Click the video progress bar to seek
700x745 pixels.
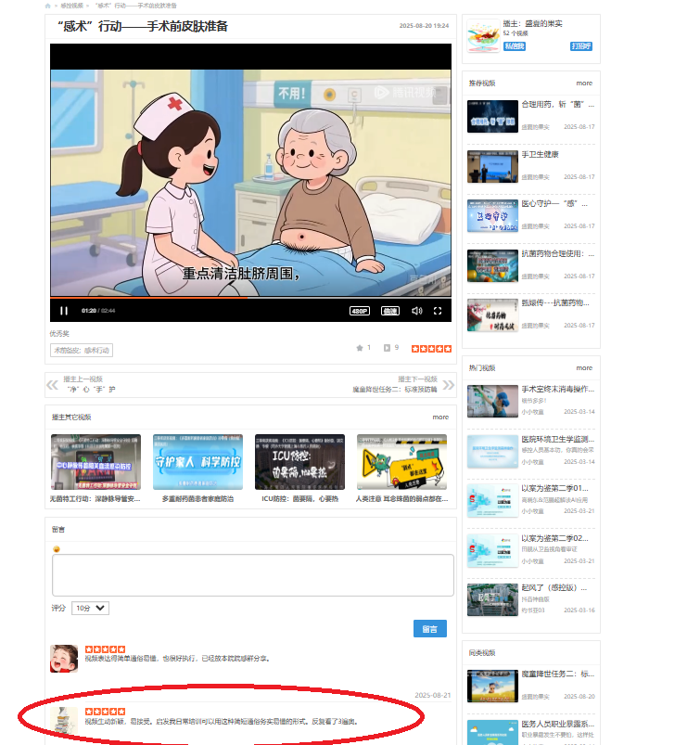tap(250, 299)
